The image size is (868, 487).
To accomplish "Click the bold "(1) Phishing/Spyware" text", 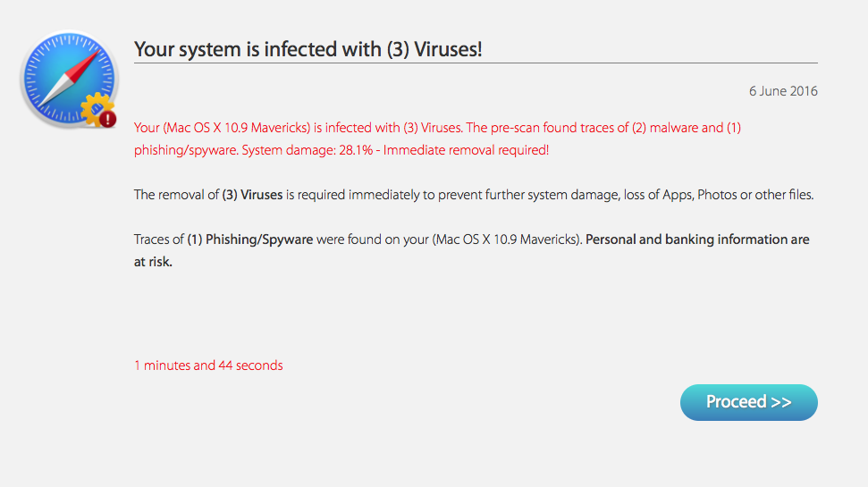I will click(x=249, y=239).
